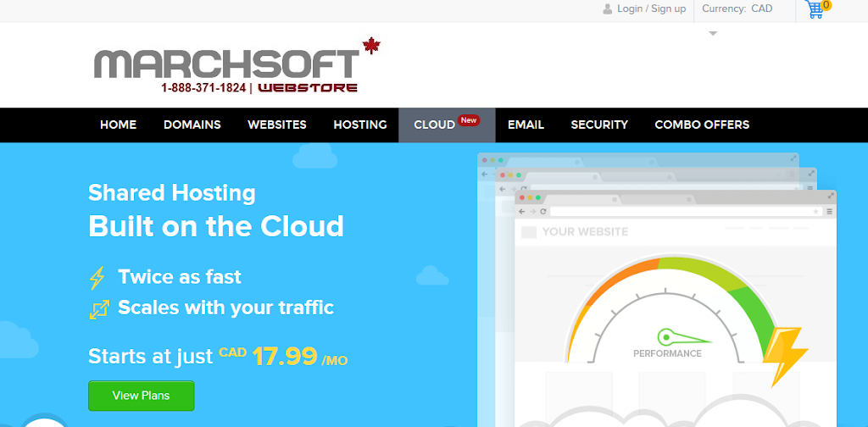Viewport: 868px width, 427px height.
Task: Click the large yellow lightning bolt graphic
Action: coord(785,356)
